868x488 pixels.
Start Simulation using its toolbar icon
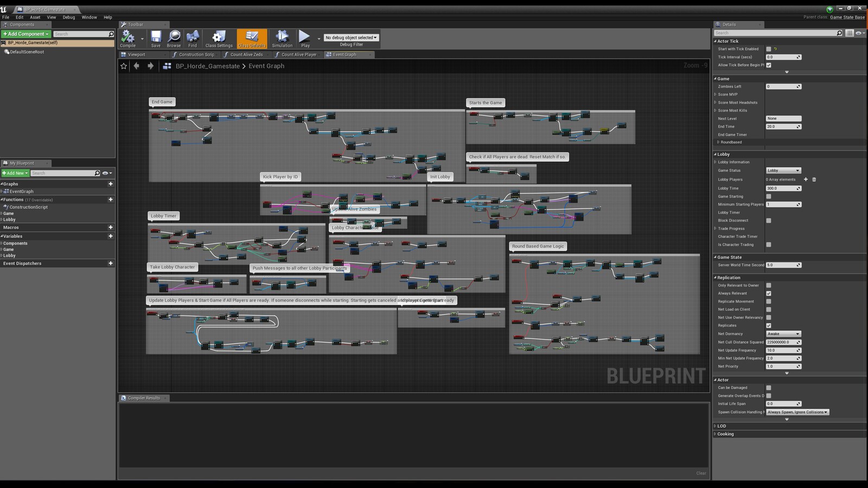click(282, 37)
